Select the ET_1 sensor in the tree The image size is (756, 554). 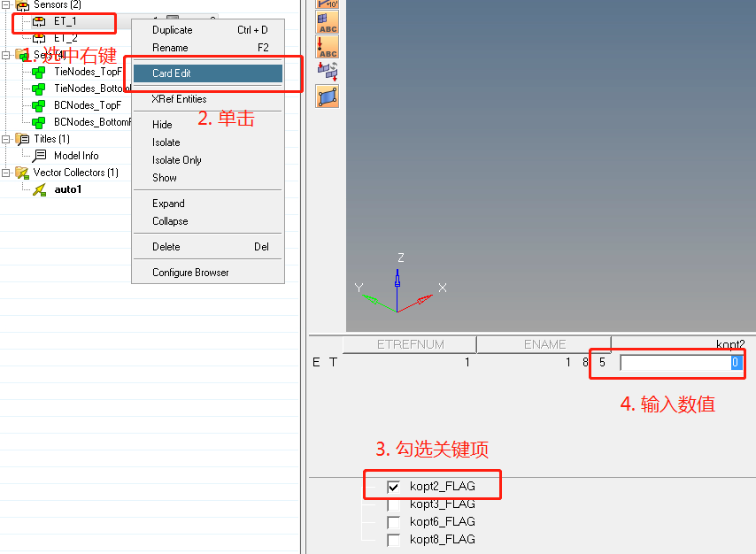pyautogui.click(x=65, y=22)
